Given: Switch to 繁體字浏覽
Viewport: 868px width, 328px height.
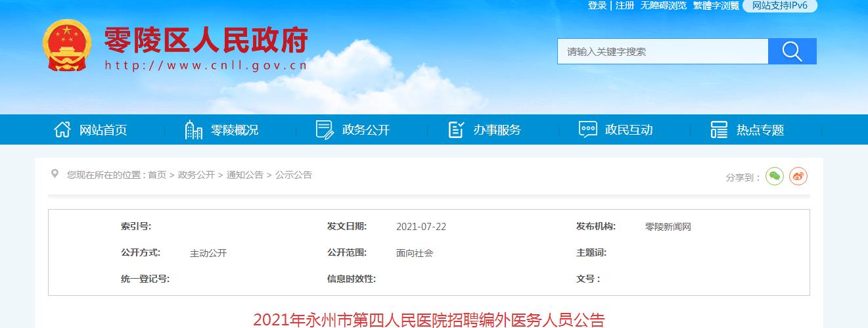Looking at the screenshot, I should (x=716, y=5).
